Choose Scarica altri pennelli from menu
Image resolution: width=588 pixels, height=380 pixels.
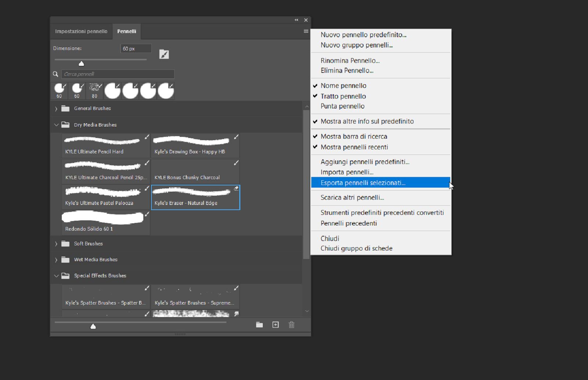point(381,198)
